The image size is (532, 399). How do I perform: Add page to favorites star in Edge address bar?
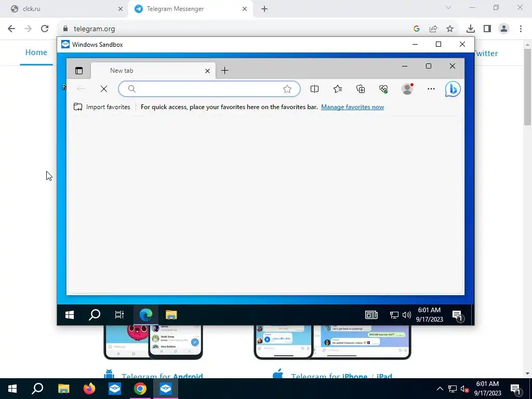tap(287, 89)
